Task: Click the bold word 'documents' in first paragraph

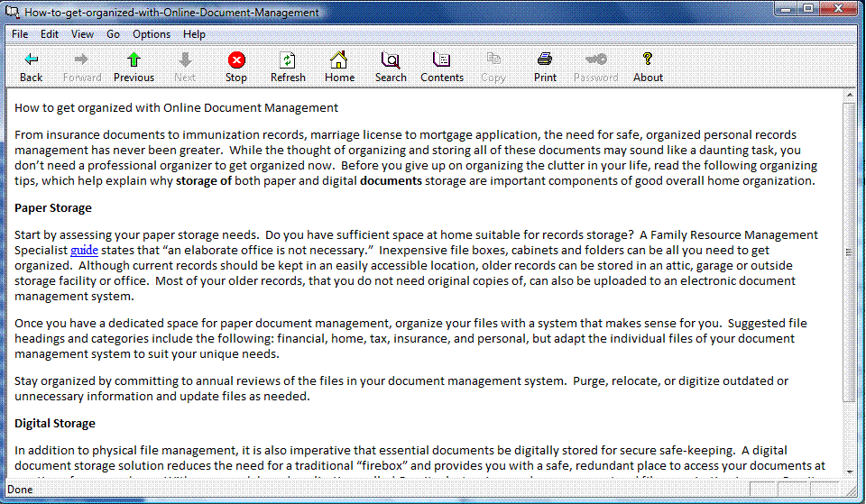Action: point(391,181)
